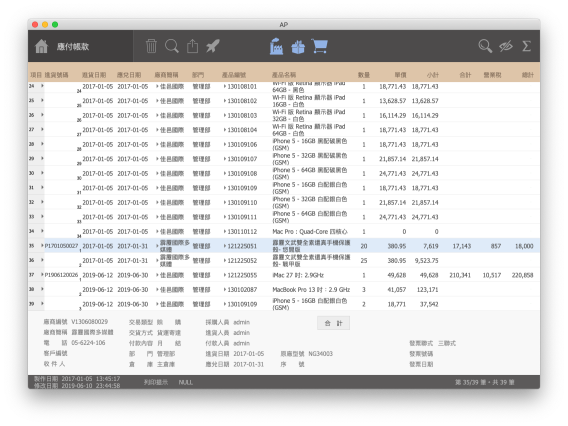This screenshot has width=568, height=426.
Task: Click the blue gift box product icon
Action: (298, 47)
